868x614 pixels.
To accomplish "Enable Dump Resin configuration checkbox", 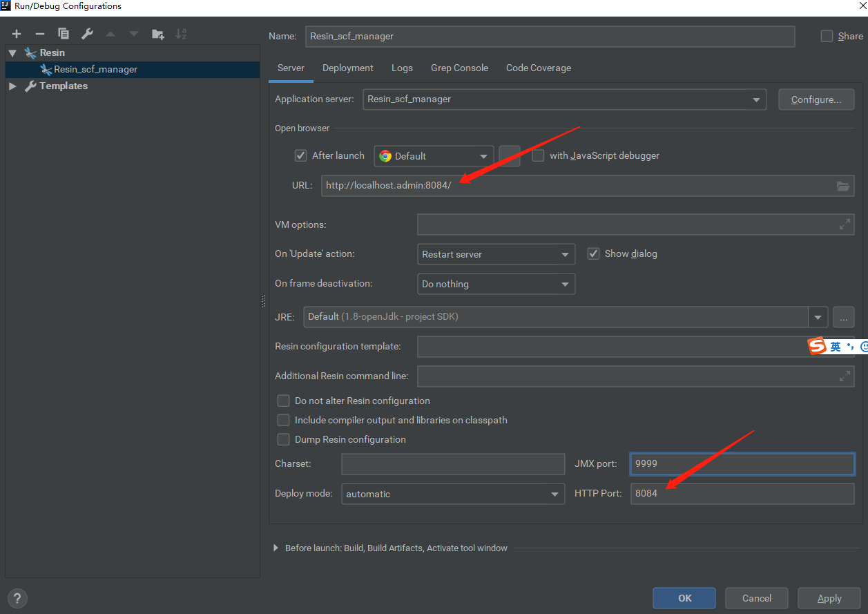I will tap(283, 439).
